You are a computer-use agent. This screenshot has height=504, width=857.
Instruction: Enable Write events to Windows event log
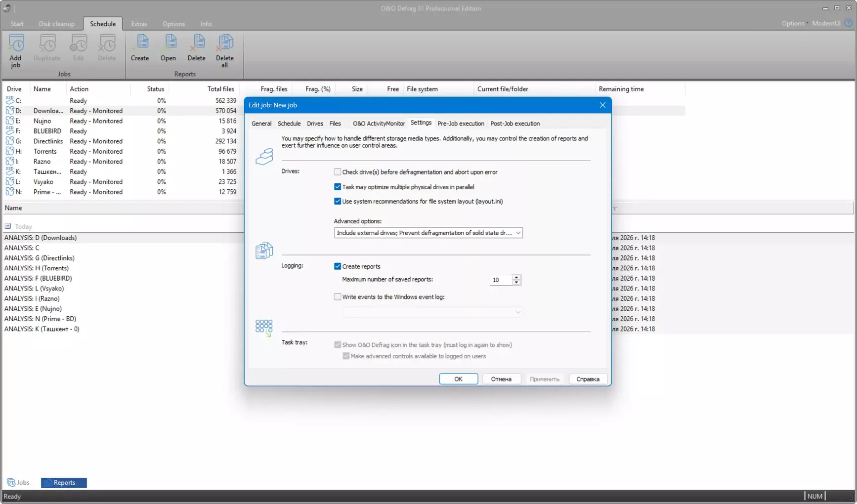338,297
